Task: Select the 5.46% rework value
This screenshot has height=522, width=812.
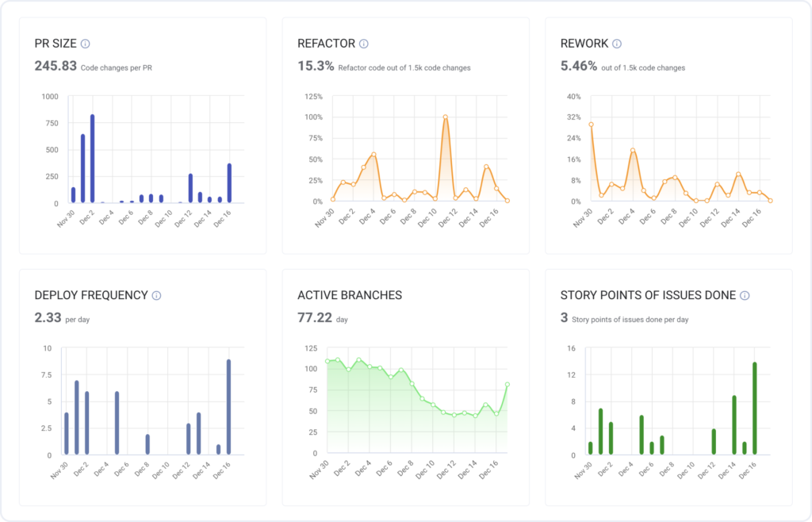Action: coord(578,66)
